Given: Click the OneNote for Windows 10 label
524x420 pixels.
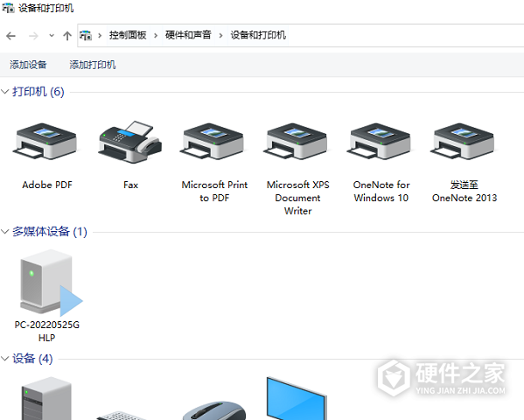Looking at the screenshot, I should pyautogui.click(x=381, y=192).
